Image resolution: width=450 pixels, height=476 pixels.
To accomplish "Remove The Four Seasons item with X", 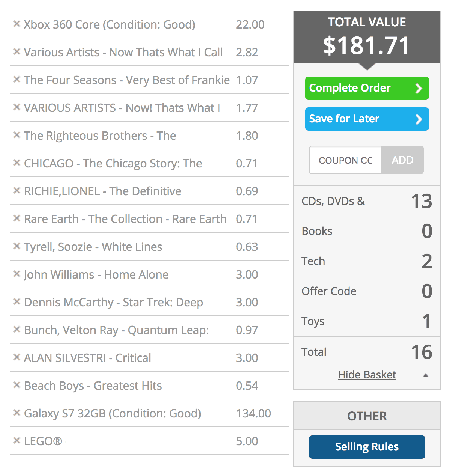I will click(16, 80).
